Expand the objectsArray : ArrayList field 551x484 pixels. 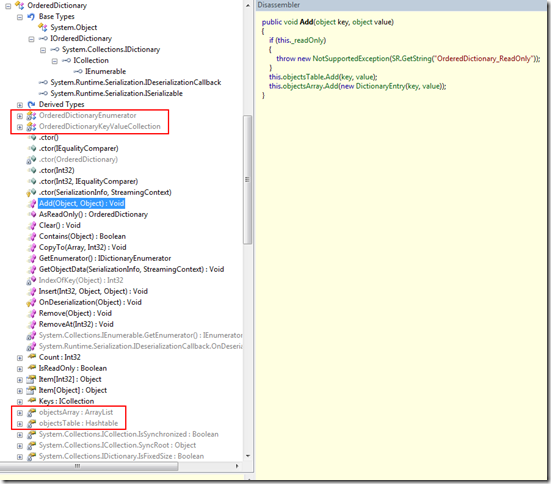pos(20,413)
